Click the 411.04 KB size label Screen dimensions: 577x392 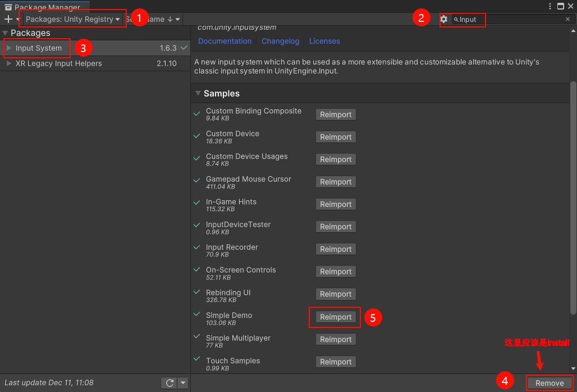click(x=221, y=186)
